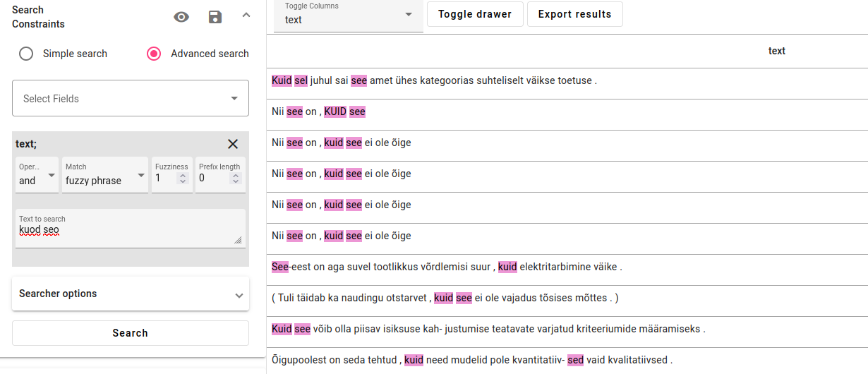The image size is (868, 374).
Task: Click the row starting with See-eest on aga
Action: (x=447, y=267)
